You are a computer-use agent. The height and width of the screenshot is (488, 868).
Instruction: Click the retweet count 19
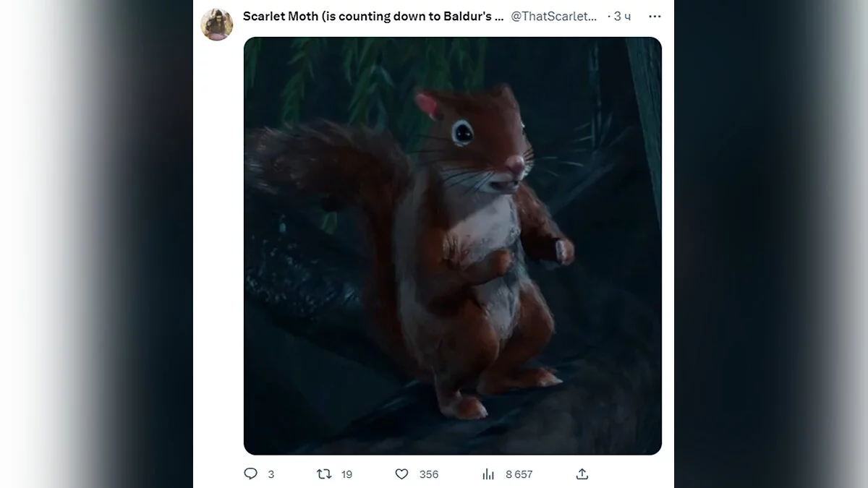(346, 474)
